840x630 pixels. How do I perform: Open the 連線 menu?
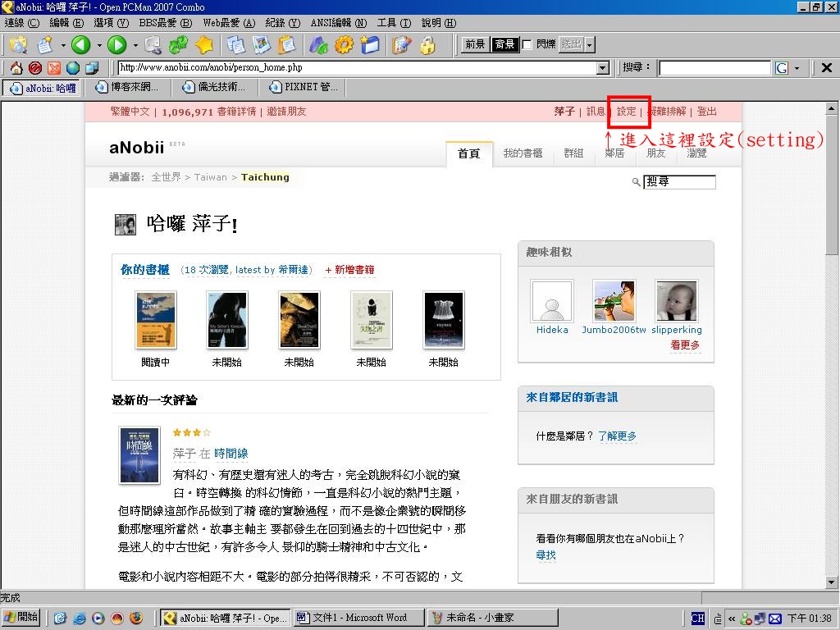pos(22,22)
